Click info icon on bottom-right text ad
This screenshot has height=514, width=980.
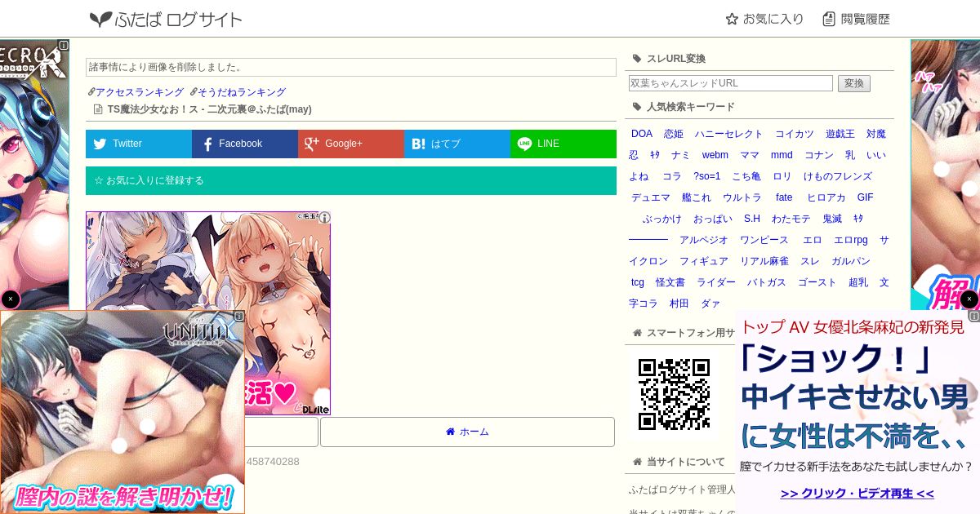[974, 316]
